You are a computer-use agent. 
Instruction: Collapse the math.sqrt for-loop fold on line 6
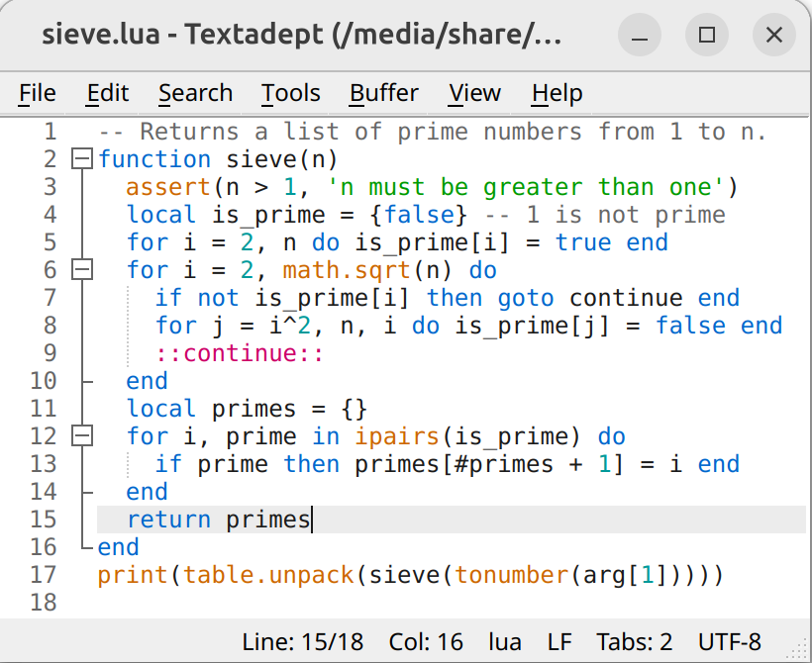pos(82,270)
